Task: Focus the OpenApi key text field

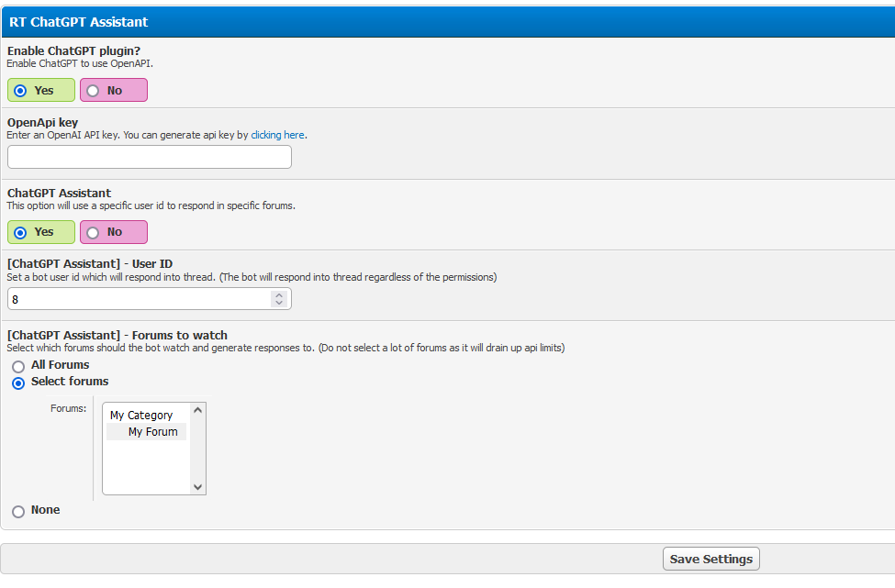Action: [x=150, y=157]
